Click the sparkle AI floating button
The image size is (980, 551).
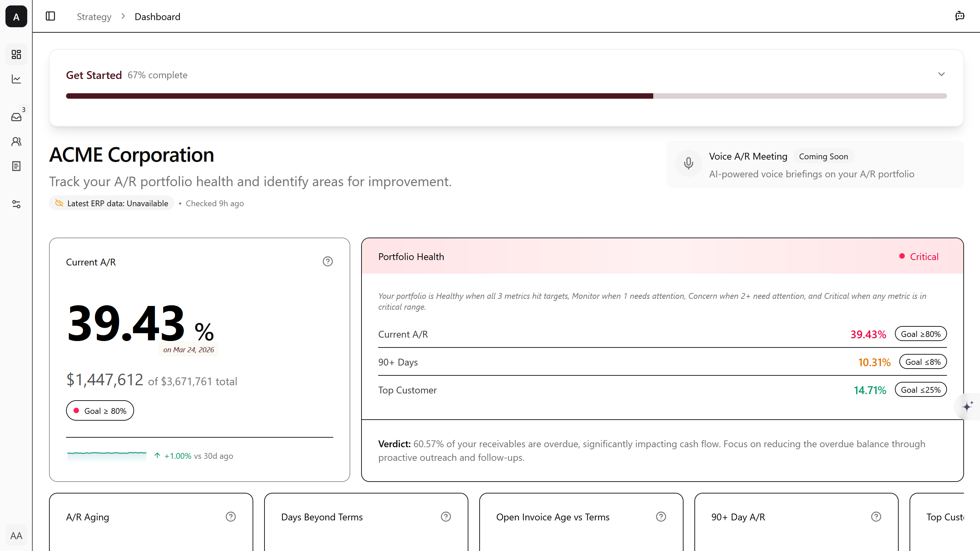tap(967, 406)
